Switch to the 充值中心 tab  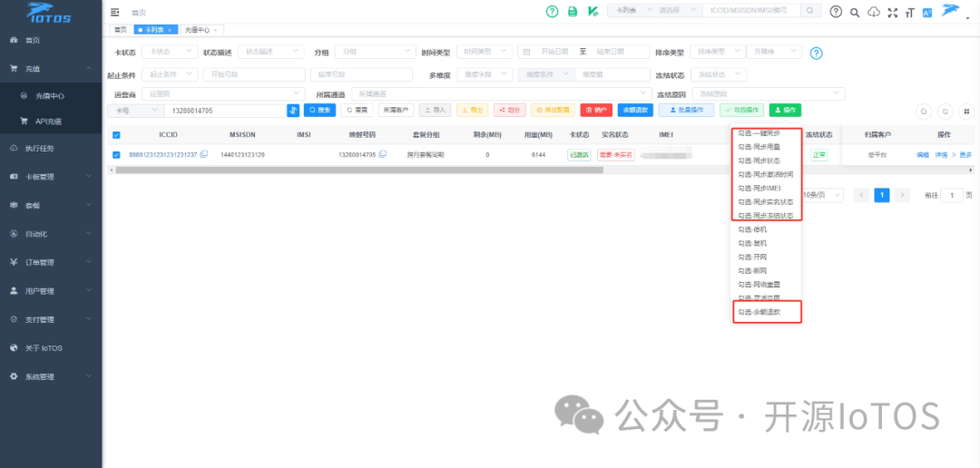(x=201, y=30)
